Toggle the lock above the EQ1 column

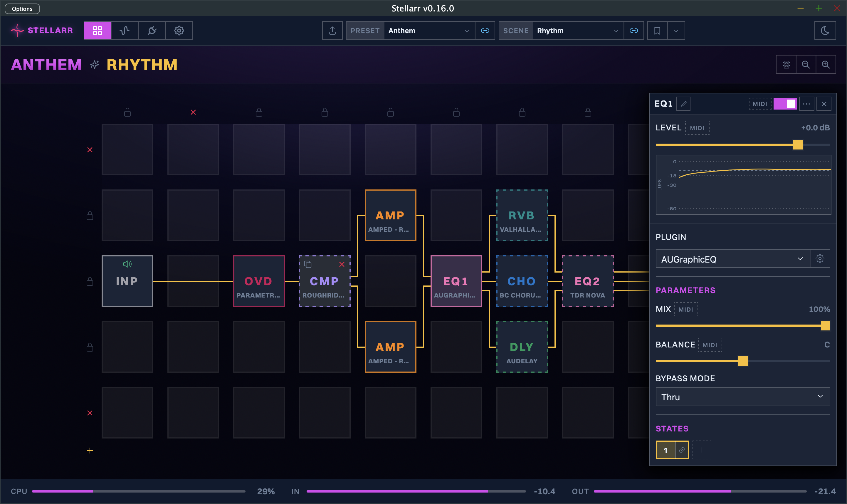pyautogui.click(x=456, y=112)
